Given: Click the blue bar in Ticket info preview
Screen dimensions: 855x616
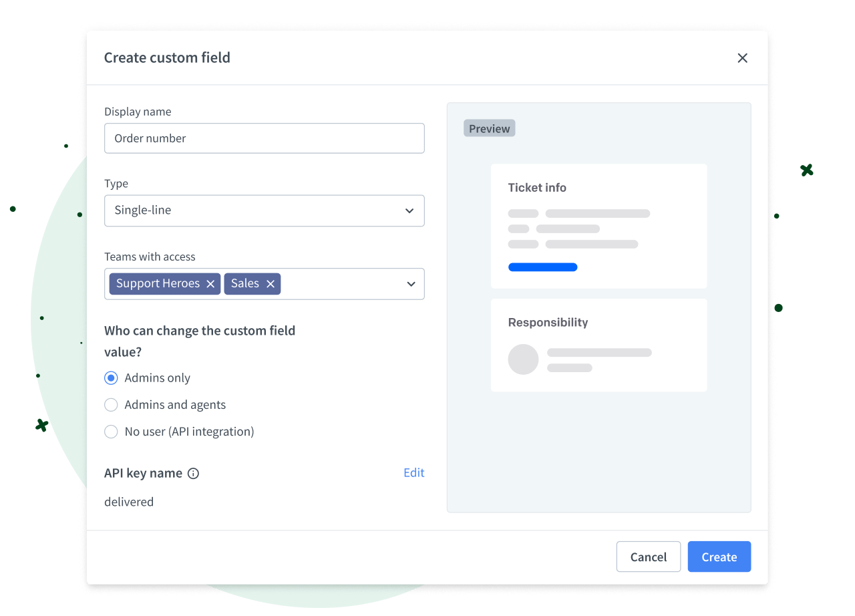Looking at the screenshot, I should [x=542, y=267].
